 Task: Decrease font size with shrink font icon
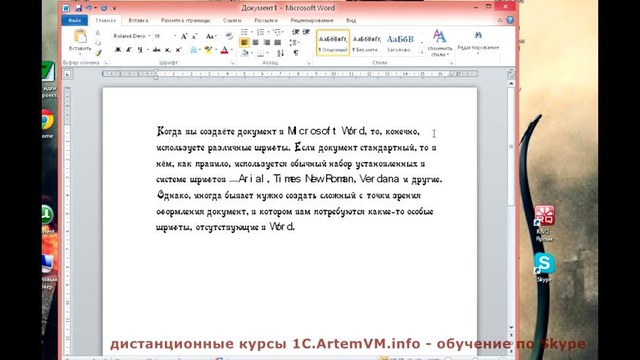195,36
